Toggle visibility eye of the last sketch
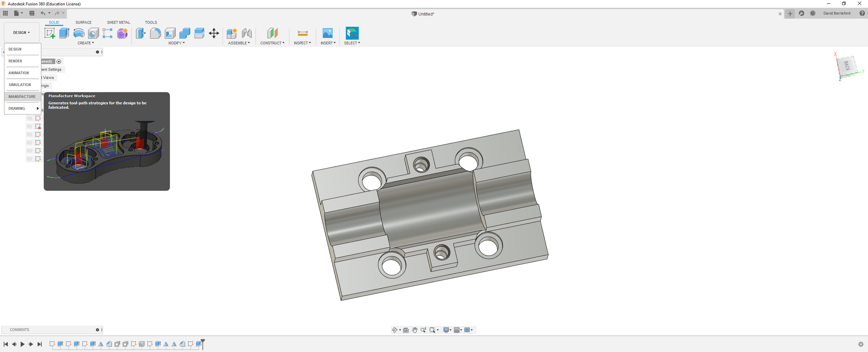868x352 pixels. pyautogui.click(x=30, y=159)
